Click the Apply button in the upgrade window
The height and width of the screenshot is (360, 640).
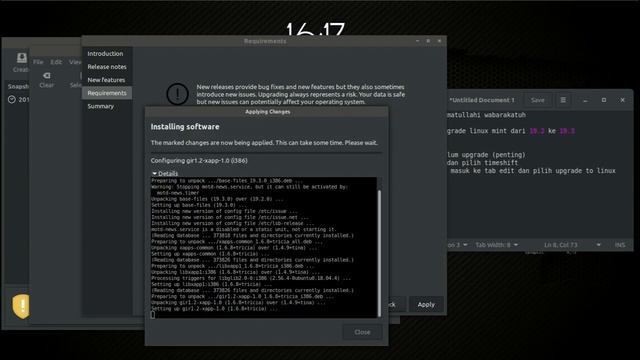tap(426, 304)
